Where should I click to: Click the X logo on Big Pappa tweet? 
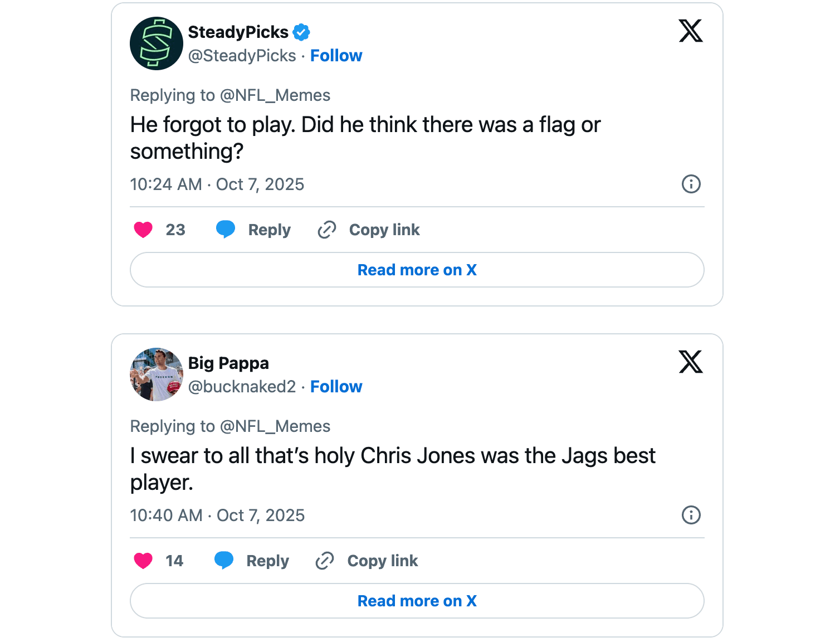click(690, 362)
